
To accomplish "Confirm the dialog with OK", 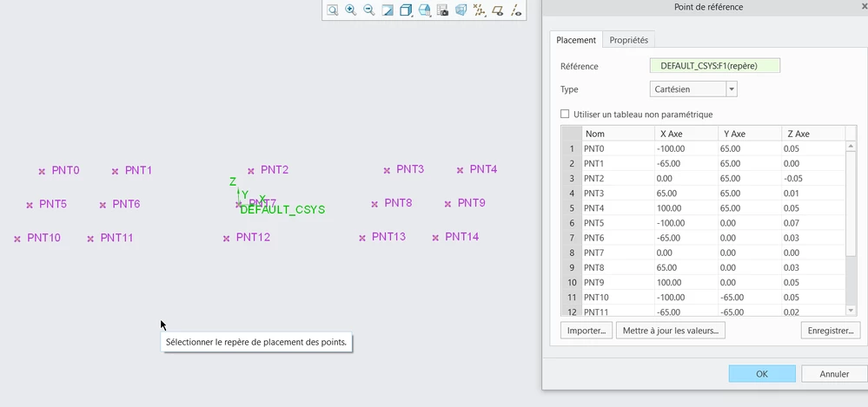I will click(x=762, y=374).
